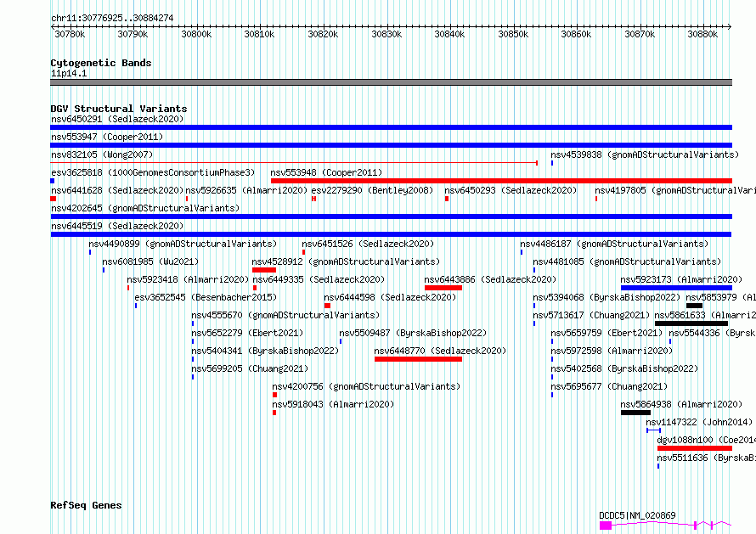Click the DGV Structural Variants track title
Screen dimensions: 756x534
[119, 109]
